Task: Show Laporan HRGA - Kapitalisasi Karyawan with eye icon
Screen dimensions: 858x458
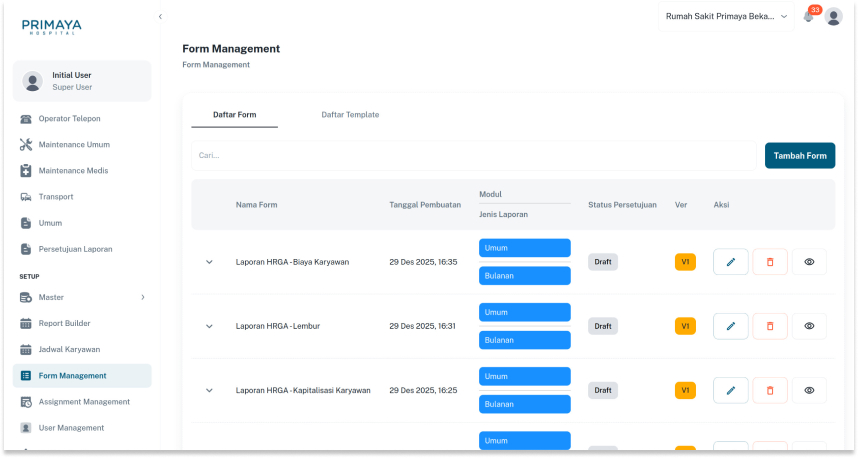Action: [809, 390]
